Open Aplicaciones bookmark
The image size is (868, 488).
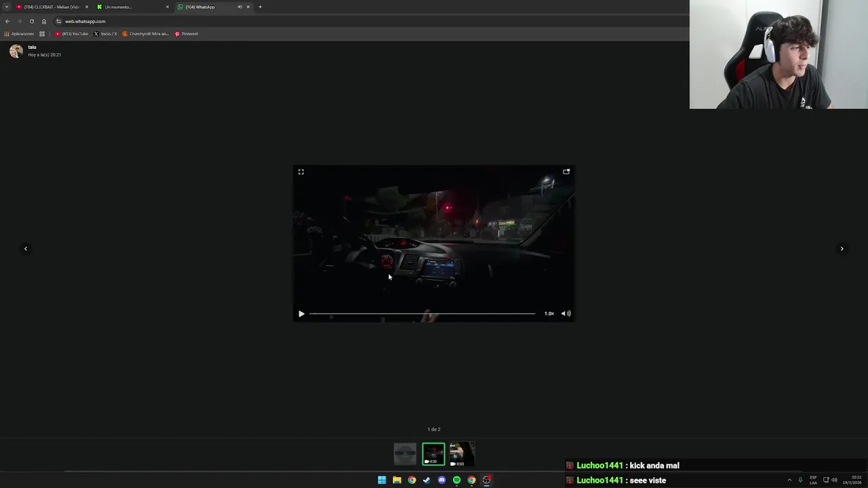(19, 34)
